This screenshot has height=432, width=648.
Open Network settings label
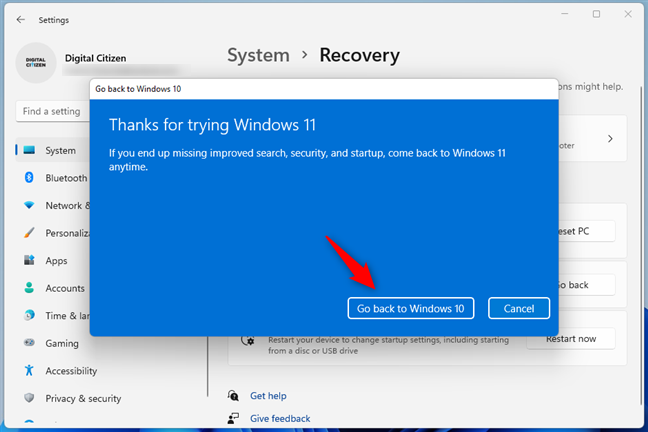click(67, 205)
